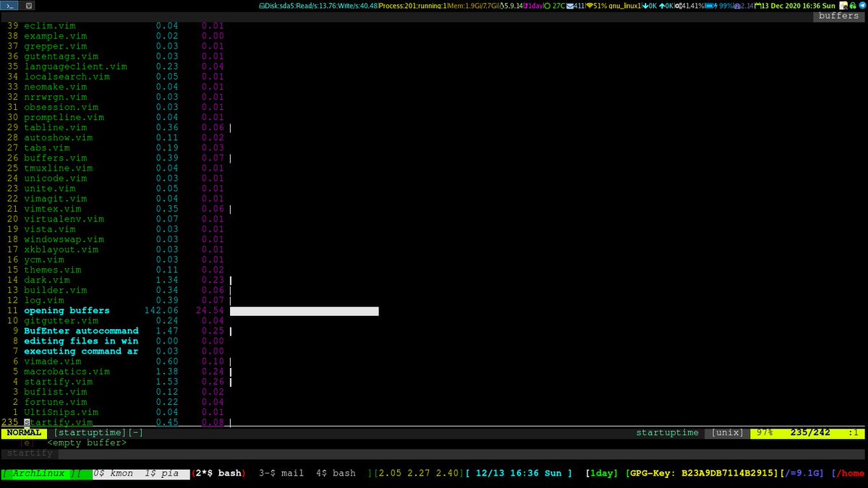Click the <empty buffer> entry
Image resolution: width=868 pixels, height=488 pixels.
coord(87,442)
